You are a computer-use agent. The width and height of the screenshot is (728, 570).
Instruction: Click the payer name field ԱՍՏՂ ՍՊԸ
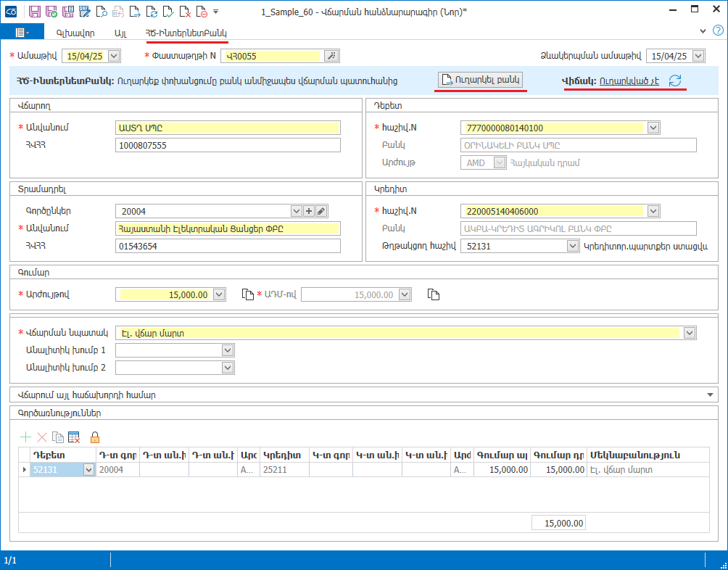(227, 128)
